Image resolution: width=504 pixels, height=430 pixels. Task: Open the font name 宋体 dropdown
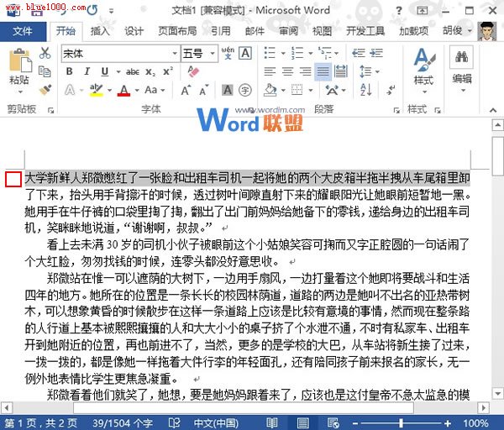[175, 54]
